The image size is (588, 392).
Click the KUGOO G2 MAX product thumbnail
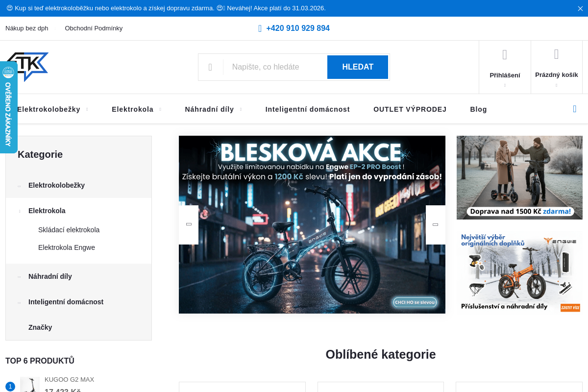pos(30,385)
